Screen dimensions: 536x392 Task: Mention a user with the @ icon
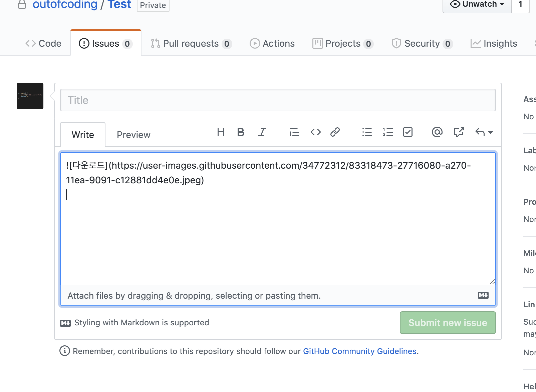[x=437, y=132]
